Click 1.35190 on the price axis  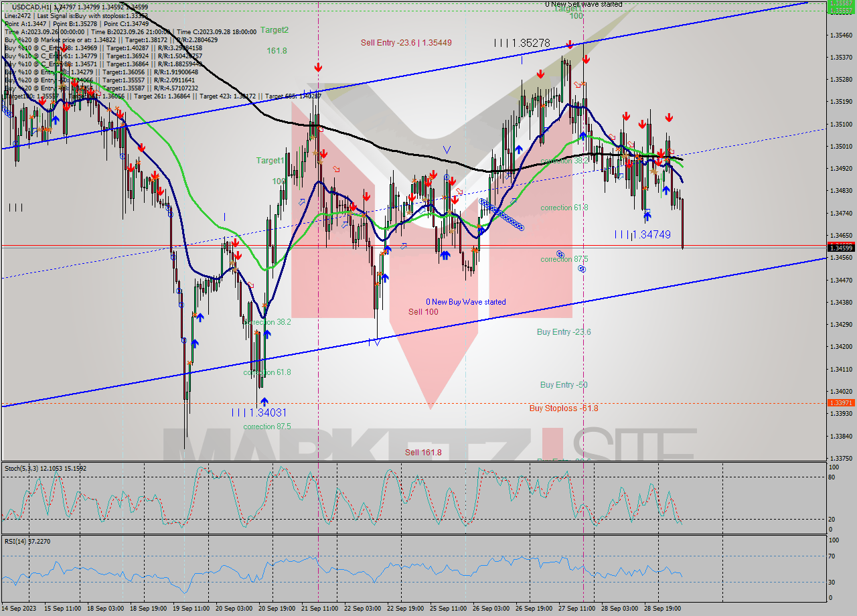(x=841, y=102)
